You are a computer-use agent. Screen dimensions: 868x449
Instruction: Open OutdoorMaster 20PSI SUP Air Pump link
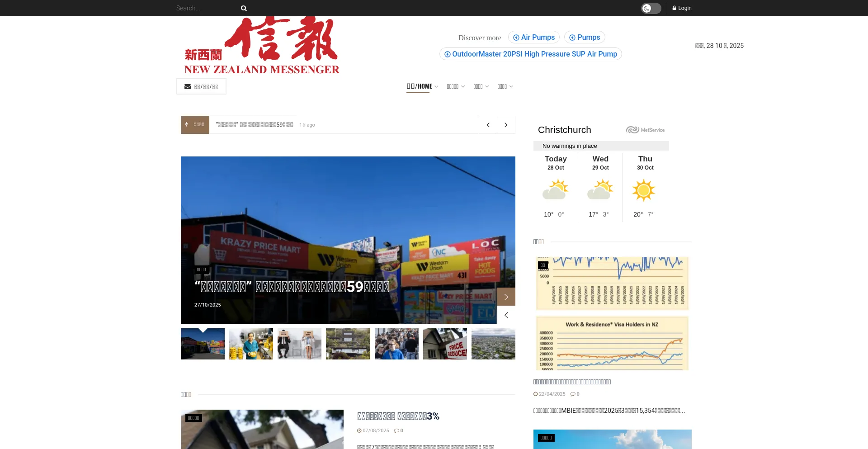tap(531, 54)
